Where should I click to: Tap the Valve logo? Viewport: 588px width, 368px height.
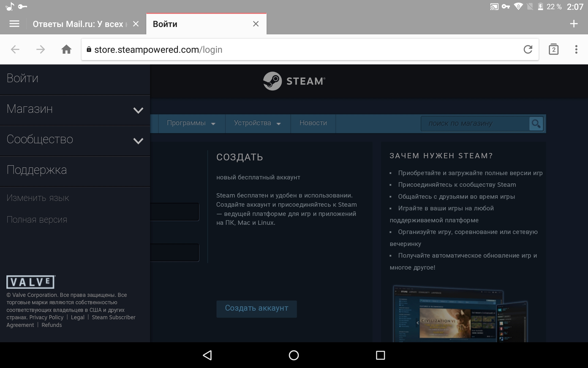click(31, 282)
